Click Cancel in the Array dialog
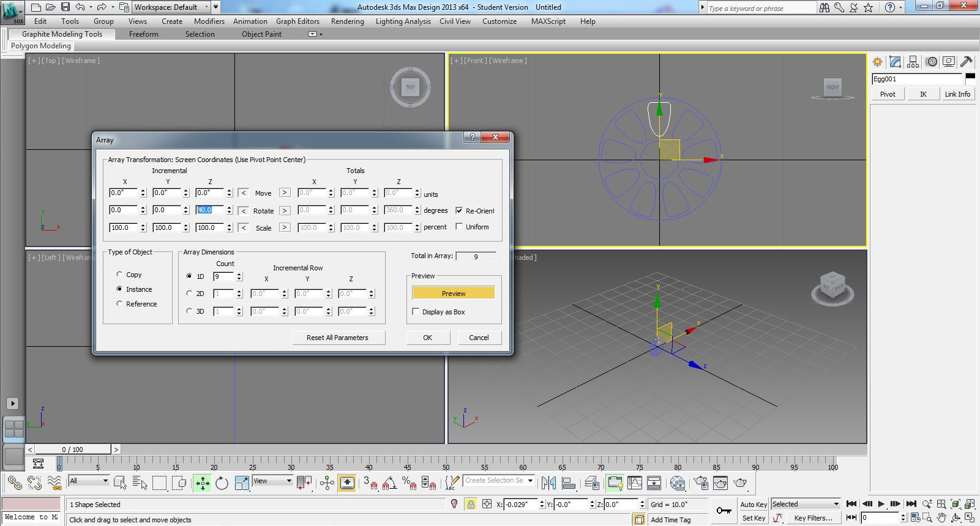The width and height of the screenshot is (980, 526). click(x=479, y=338)
